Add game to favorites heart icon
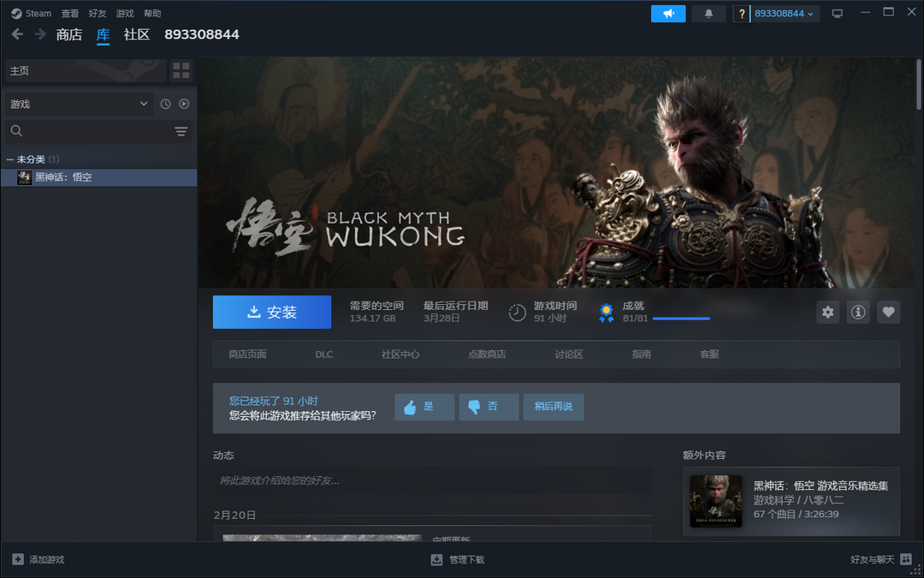Screen dimensions: 924x578 coord(888,312)
